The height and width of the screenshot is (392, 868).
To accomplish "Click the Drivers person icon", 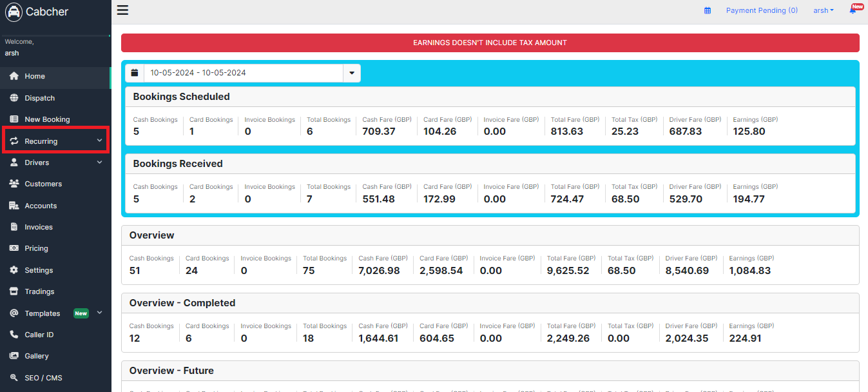I will pyautogui.click(x=14, y=162).
